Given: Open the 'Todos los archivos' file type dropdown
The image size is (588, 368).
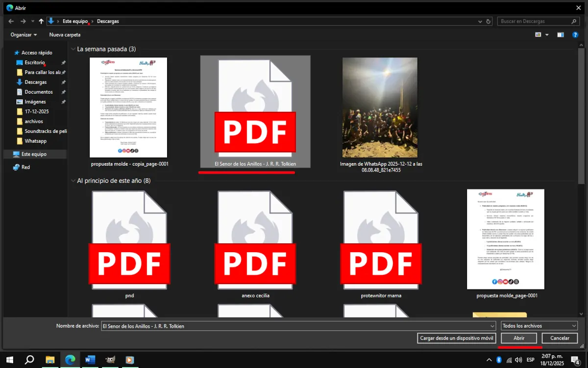Looking at the screenshot, I should coord(538,325).
